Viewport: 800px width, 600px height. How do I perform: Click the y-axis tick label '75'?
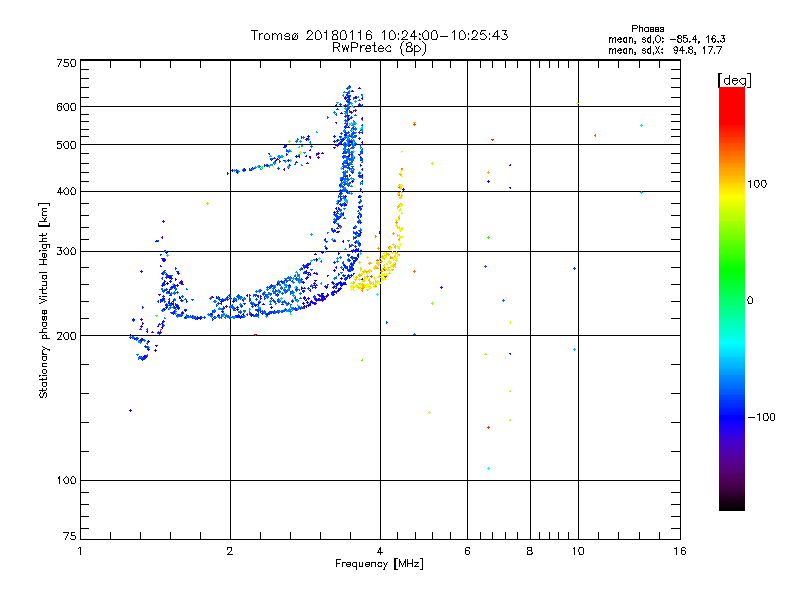[70, 536]
